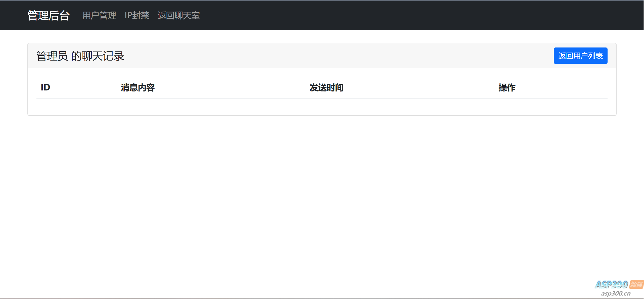Open the 用户管理 menu item
This screenshot has height=299, width=644.
click(99, 16)
